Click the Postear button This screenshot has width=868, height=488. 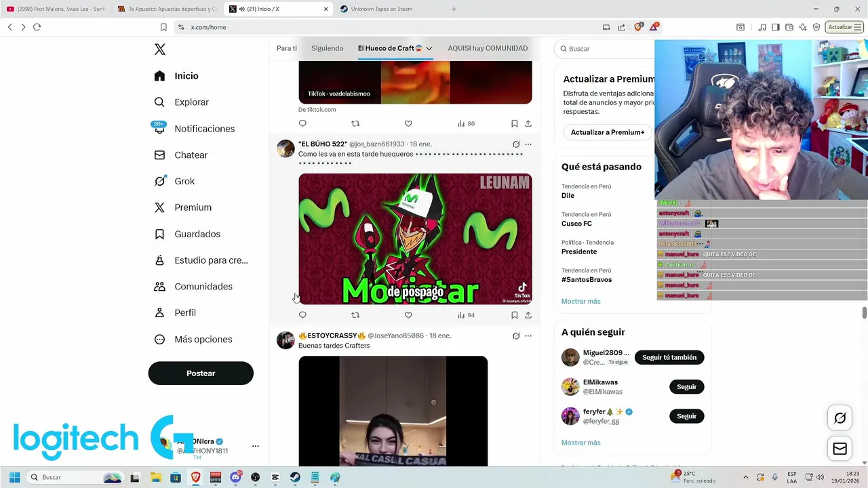[x=201, y=373]
